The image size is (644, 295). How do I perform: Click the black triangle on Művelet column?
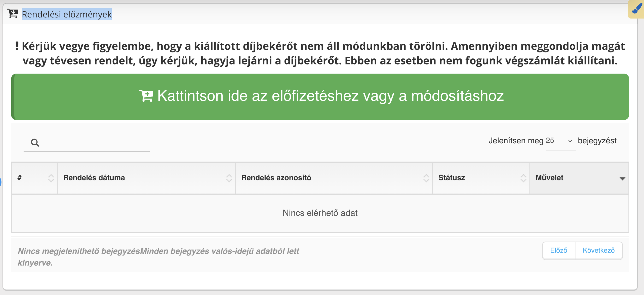[623, 179]
